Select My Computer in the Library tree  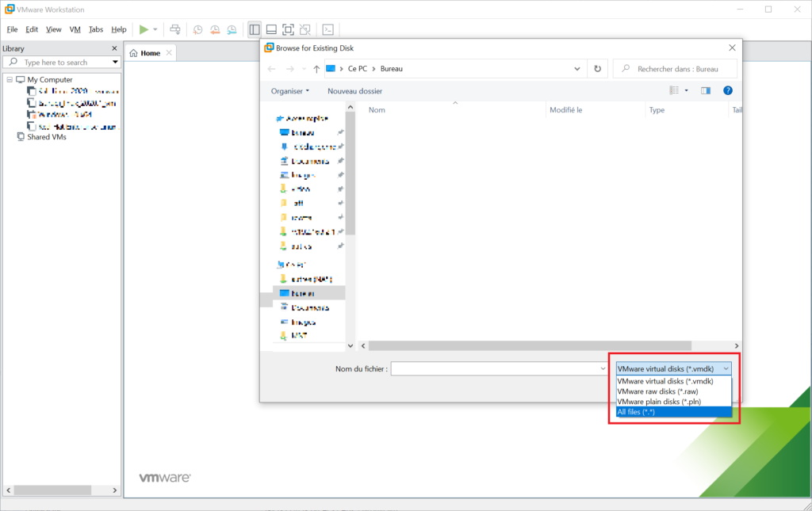pyautogui.click(x=50, y=80)
